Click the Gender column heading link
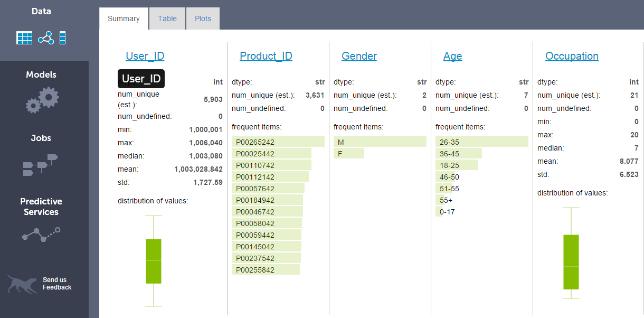 359,56
